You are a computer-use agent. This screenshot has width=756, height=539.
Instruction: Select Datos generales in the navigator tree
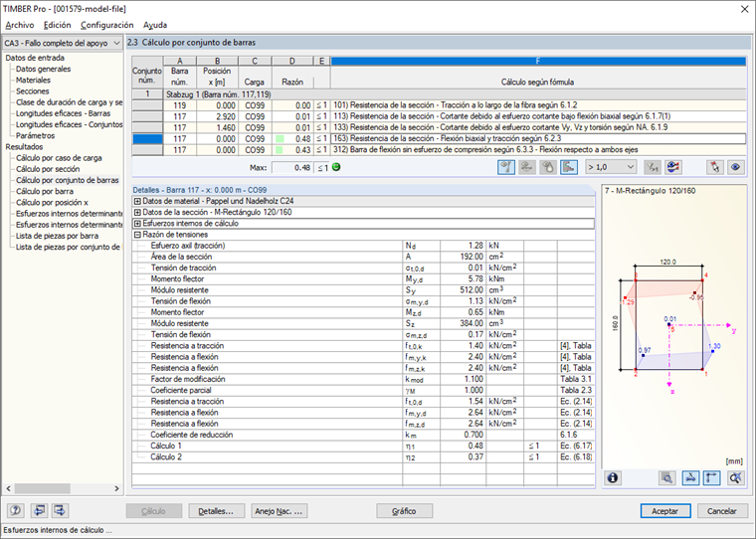pyautogui.click(x=43, y=69)
